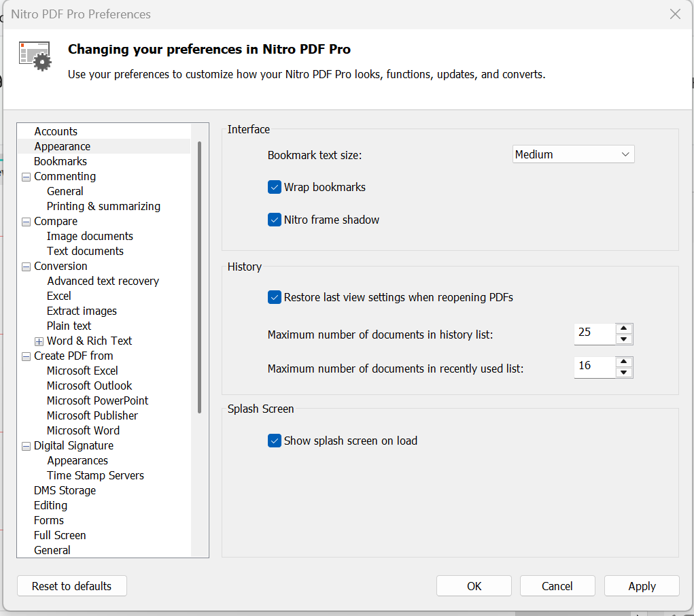
Task: Collapse the Compare tree node
Action: click(26, 222)
